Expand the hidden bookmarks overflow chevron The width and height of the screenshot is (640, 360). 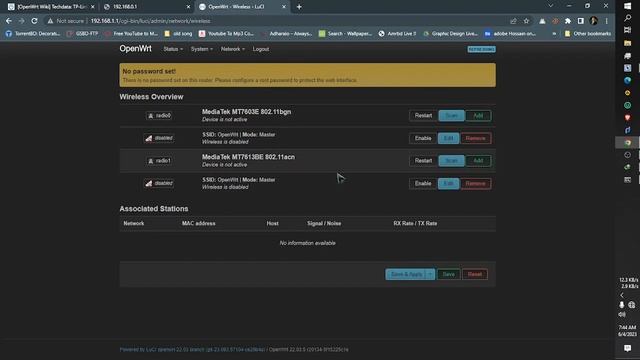coord(554,33)
